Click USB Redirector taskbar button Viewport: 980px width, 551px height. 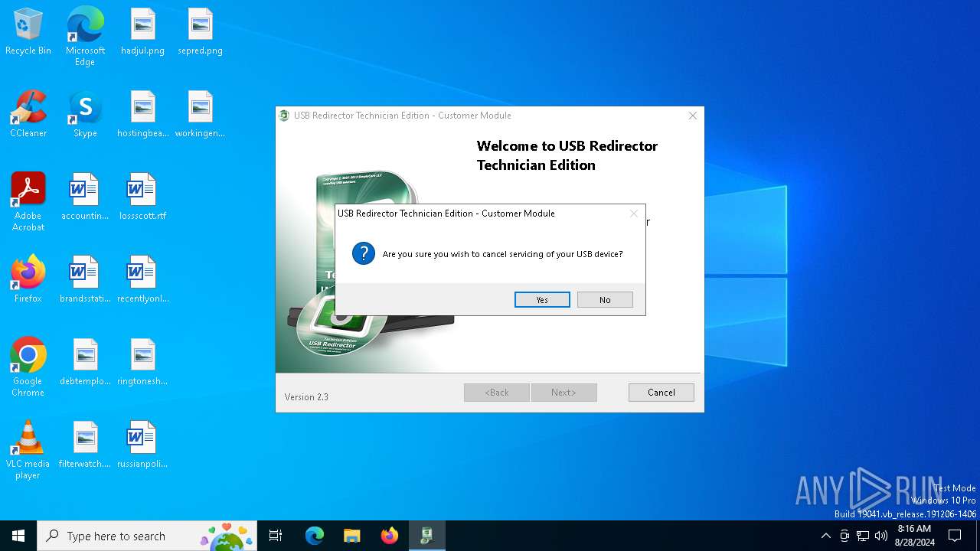point(426,536)
